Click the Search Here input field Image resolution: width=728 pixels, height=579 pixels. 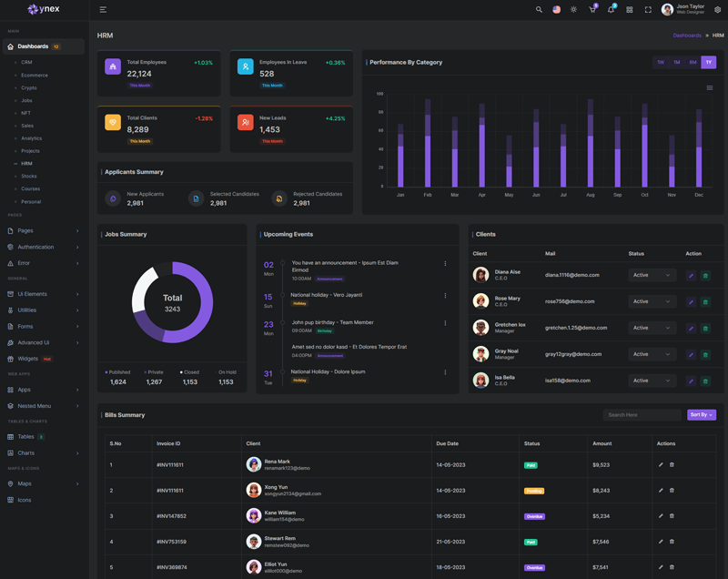[x=642, y=415]
